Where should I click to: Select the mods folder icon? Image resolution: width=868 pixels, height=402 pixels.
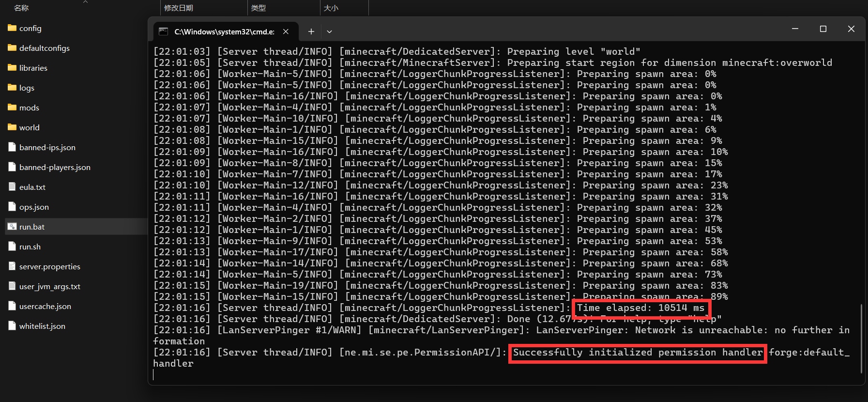[x=12, y=108]
